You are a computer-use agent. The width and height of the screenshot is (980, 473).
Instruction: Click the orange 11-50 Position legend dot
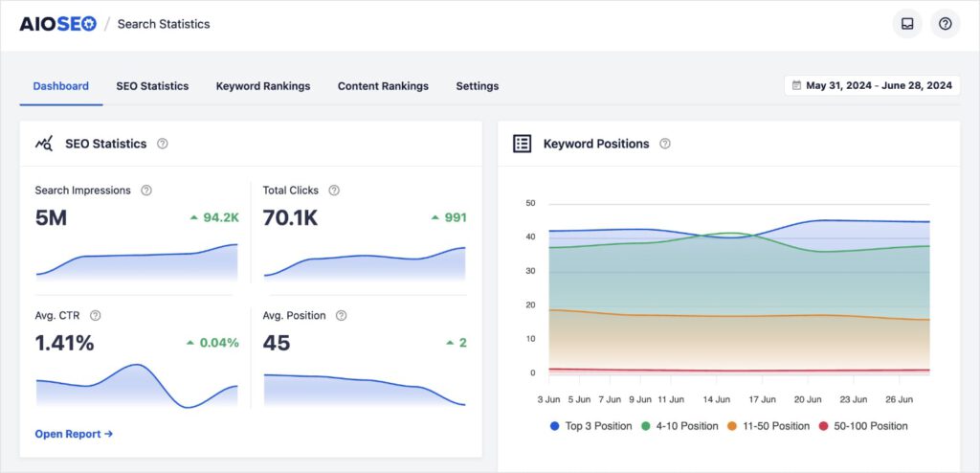pos(732,426)
